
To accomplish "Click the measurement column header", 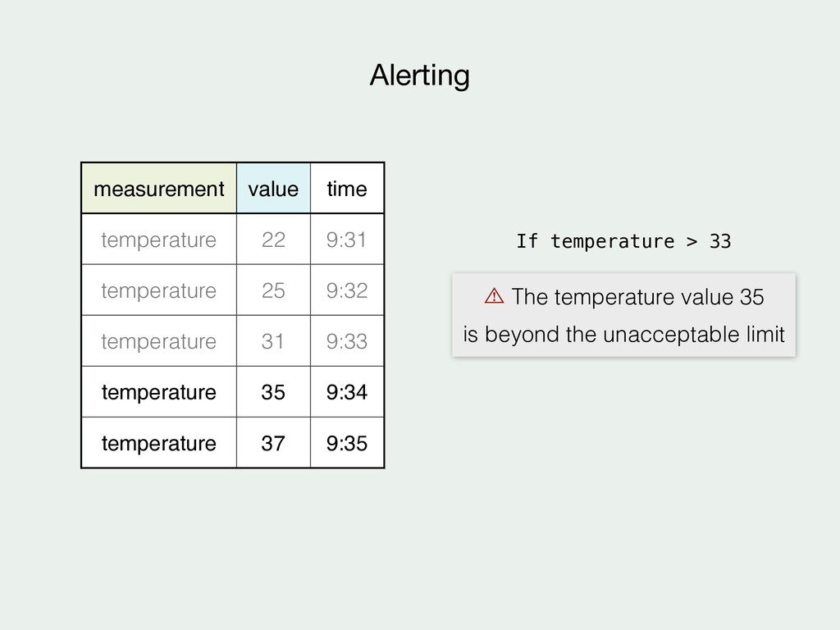I will [x=159, y=188].
